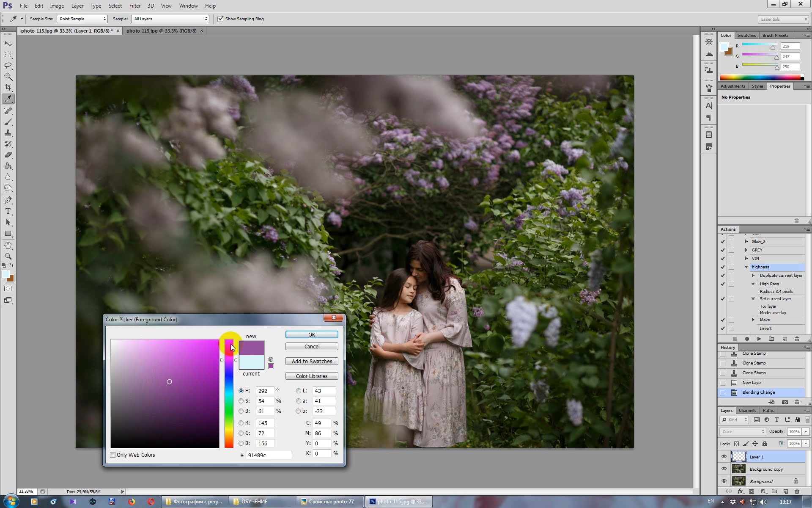This screenshot has width=812, height=508.
Task: Click delete layer trash icon
Action: (797, 491)
